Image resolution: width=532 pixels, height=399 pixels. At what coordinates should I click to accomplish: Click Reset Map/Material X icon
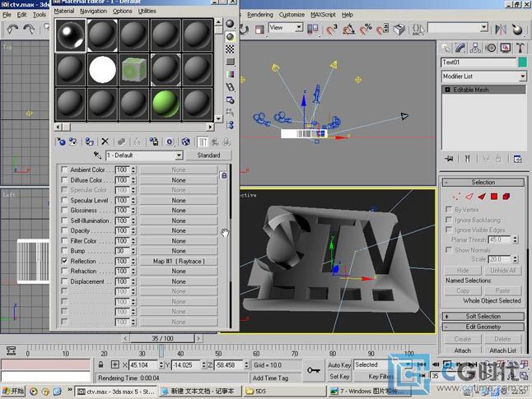pyautogui.click(x=105, y=142)
